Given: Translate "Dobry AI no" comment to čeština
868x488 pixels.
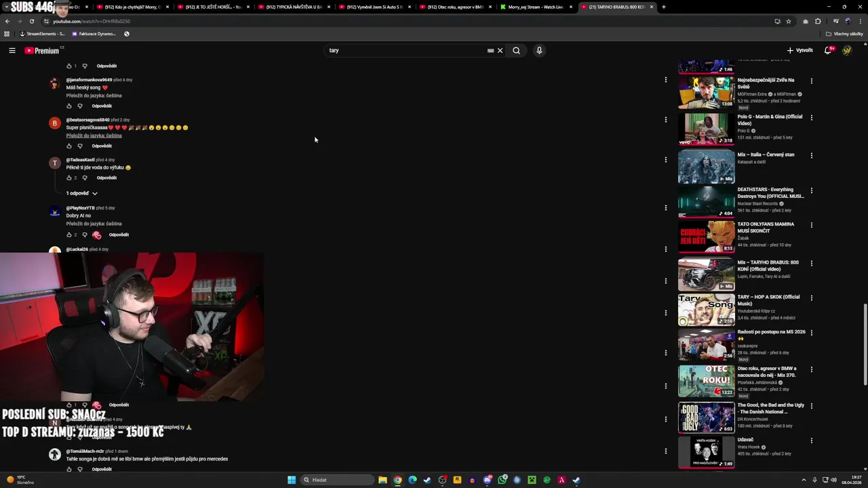Looking at the screenshot, I should coord(94,224).
